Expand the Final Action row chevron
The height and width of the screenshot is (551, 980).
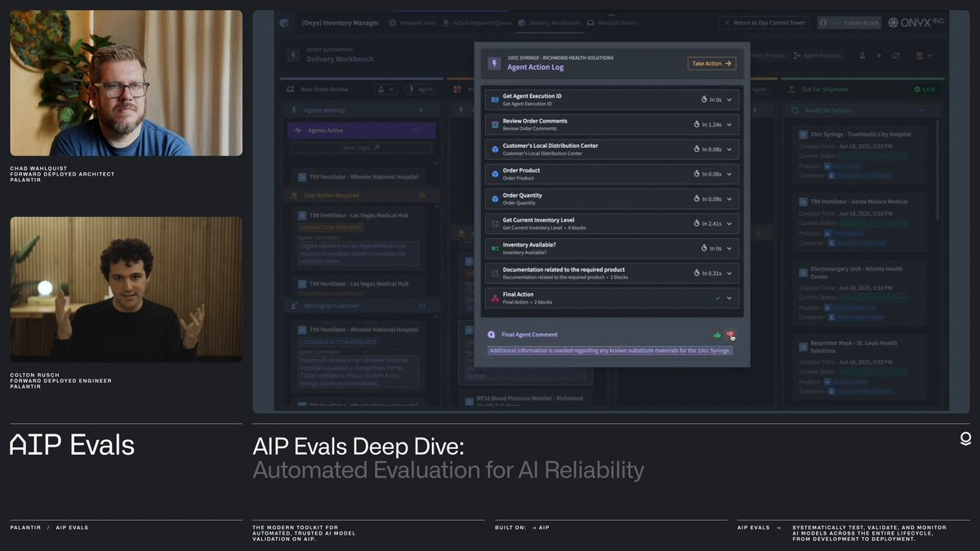point(729,298)
